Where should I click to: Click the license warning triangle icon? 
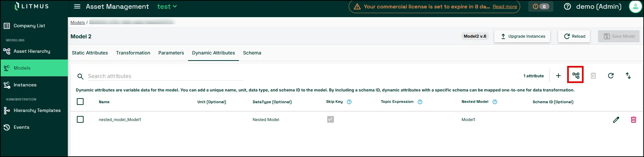(x=357, y=7)
